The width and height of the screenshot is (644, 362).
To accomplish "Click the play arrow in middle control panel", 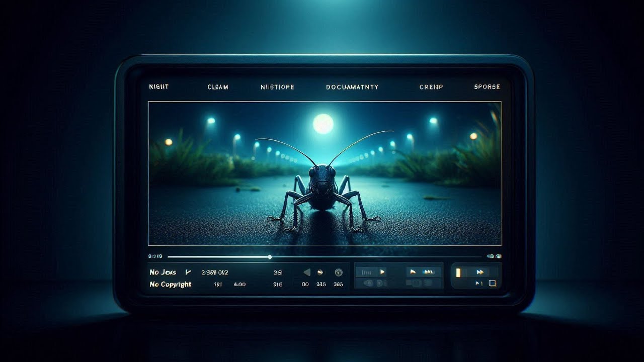I will [382, 271].
